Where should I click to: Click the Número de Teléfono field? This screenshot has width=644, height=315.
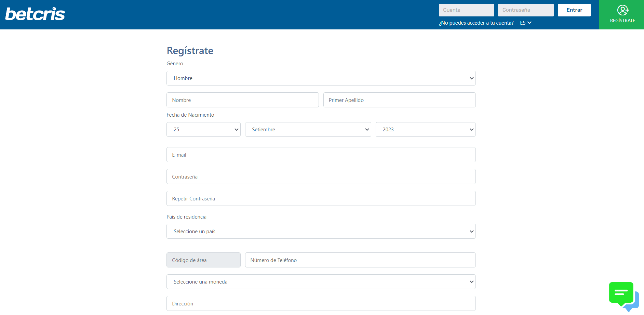[360, 260]
